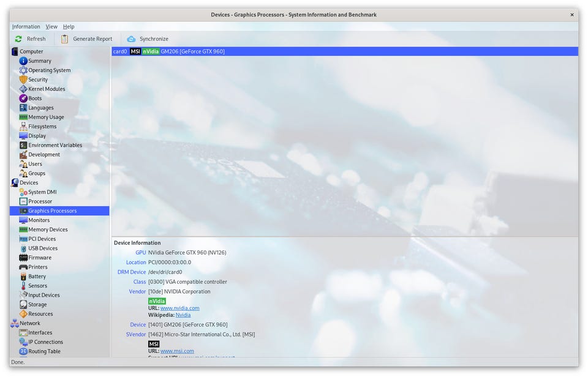Select the Monitors icon
Image resolution: width=588 pixels, height=377 pixels.
23,220
